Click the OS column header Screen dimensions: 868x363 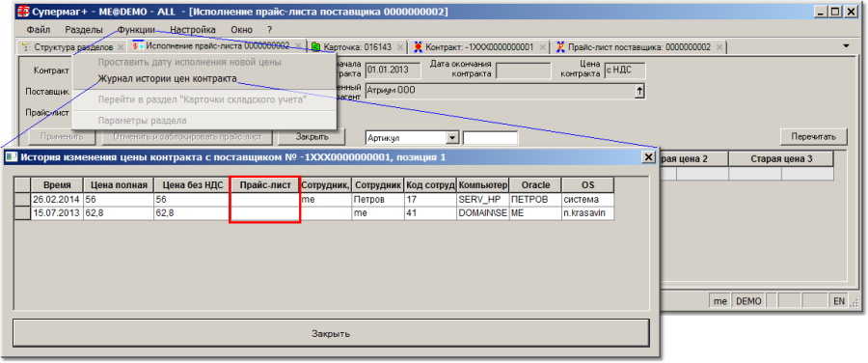[587, 185]
